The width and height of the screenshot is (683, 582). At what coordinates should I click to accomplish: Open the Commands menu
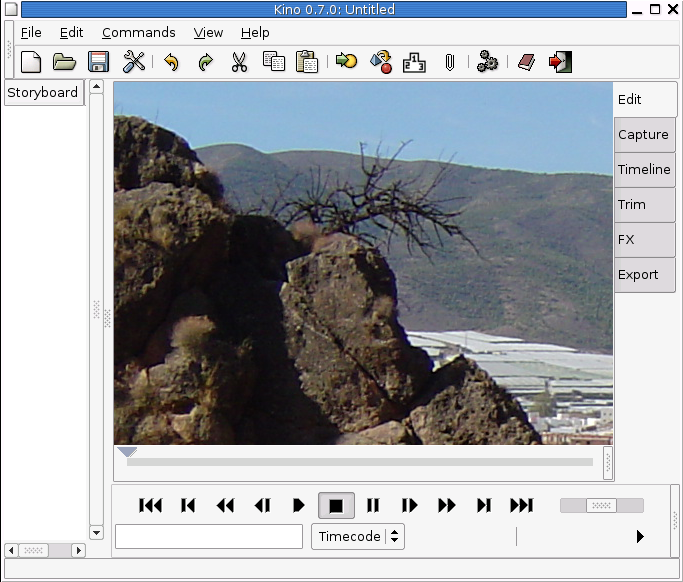(x=139, y=33)
